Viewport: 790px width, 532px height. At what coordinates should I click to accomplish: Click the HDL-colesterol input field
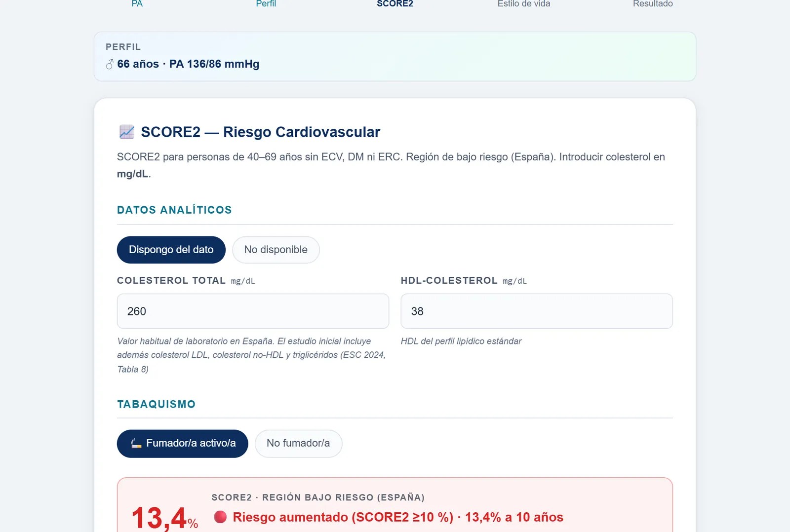[x=537, y=311]
